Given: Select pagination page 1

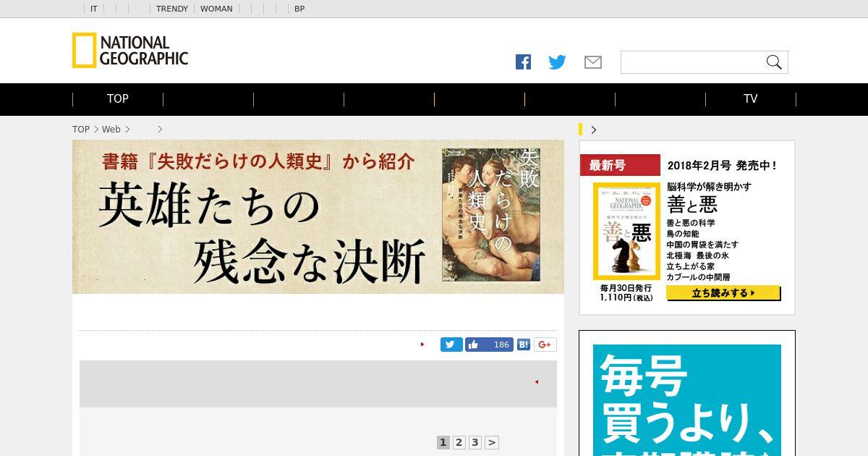Looking at the screenshot, I should tap(443, 442).
